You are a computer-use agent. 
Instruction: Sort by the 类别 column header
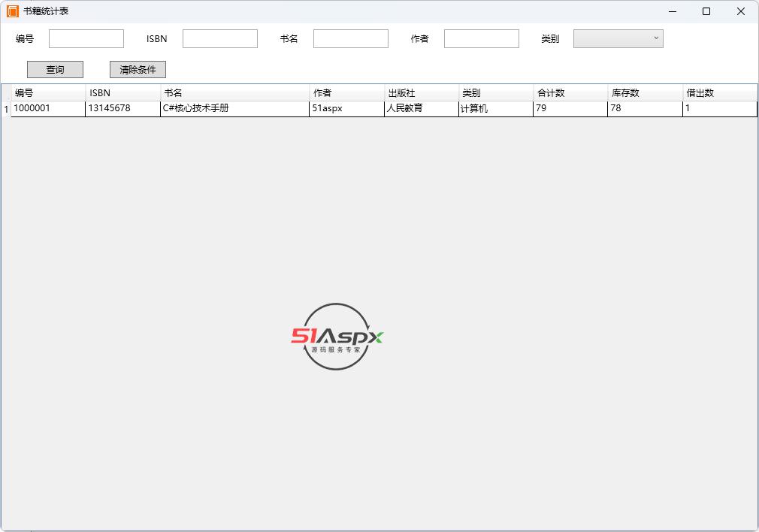496,93
